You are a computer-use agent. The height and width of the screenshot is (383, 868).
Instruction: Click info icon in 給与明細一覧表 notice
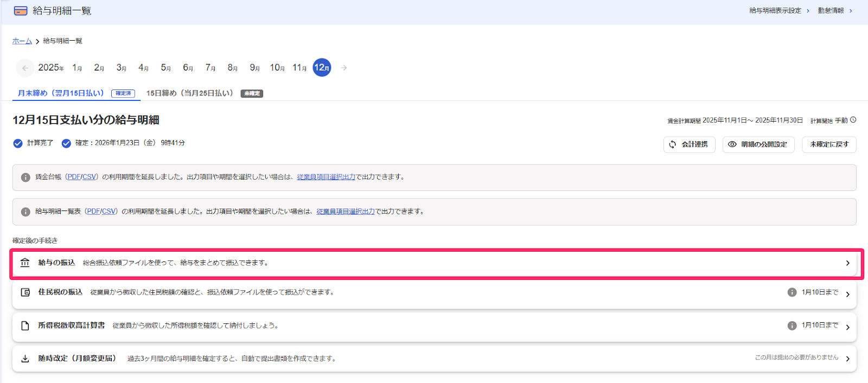click(25, 212)
